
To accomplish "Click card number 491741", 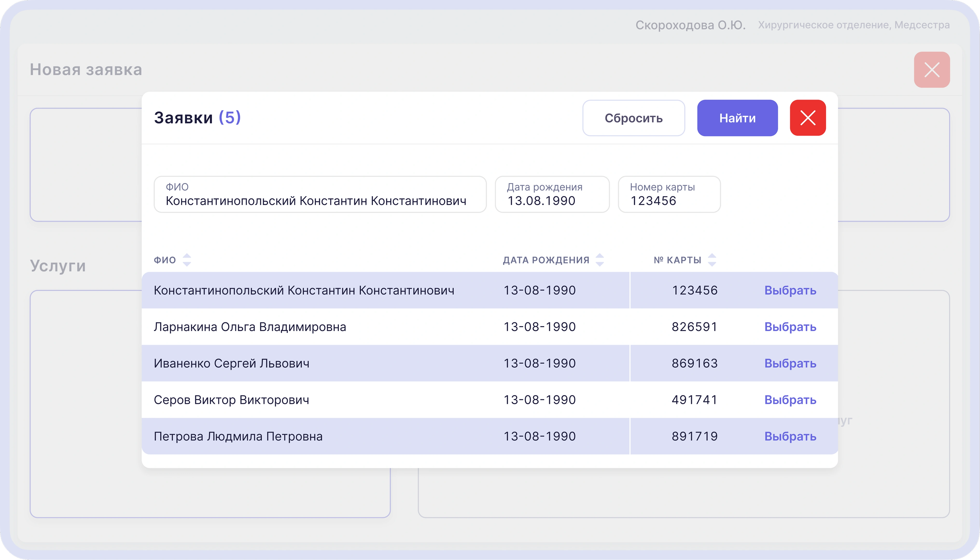I will (x=695, y=400).
